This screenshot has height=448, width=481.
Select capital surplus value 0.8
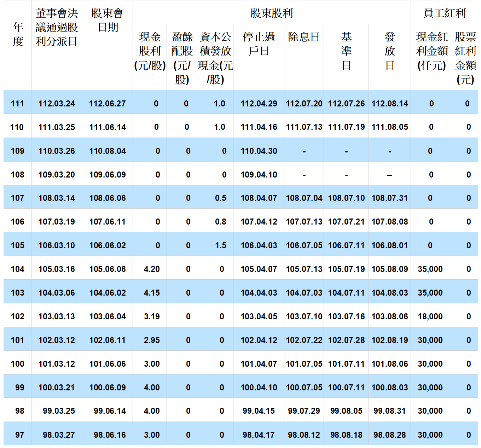tap(221, 222)
